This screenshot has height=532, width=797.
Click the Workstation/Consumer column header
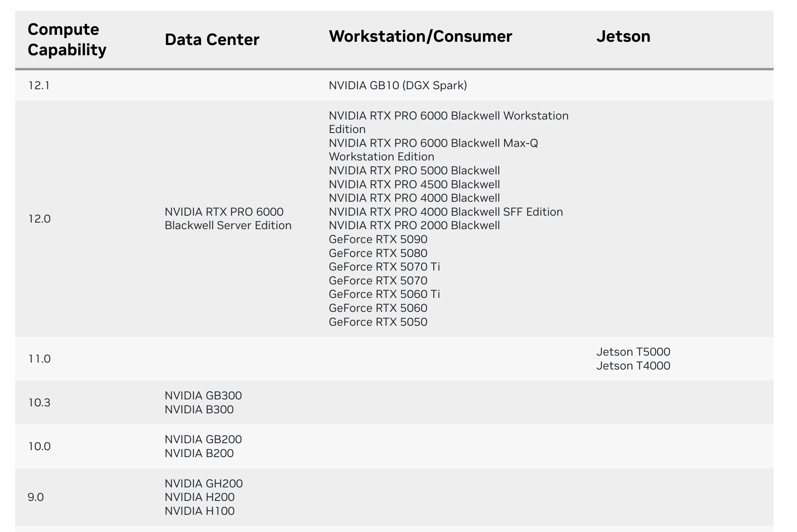click(420, 36)
